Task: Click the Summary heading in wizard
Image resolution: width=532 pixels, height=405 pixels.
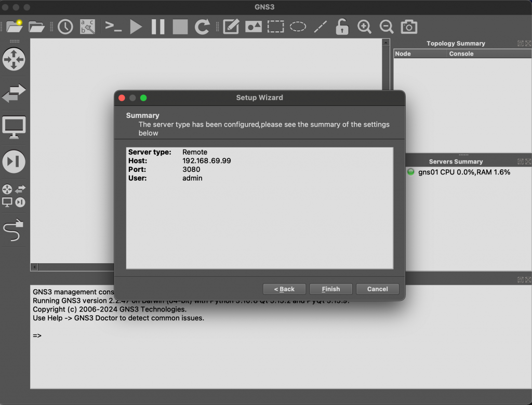Action: click(142, 115)
